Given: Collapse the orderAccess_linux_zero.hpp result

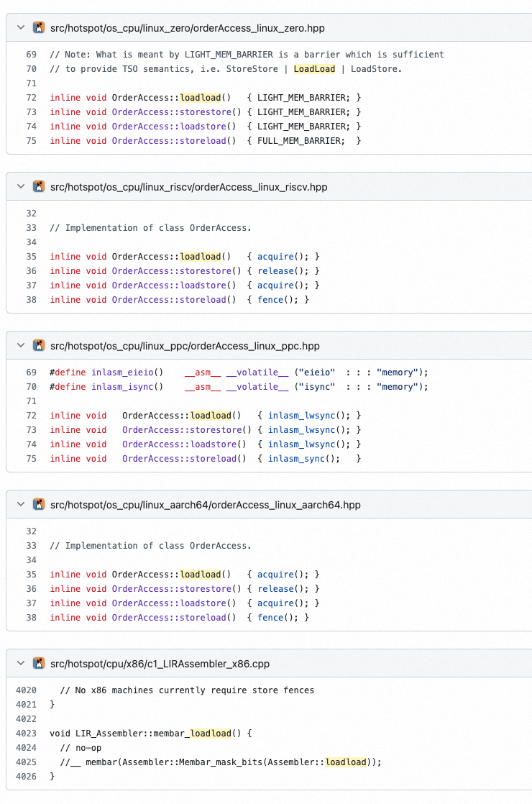Looking at the screenshot, I should pos(20,27).
